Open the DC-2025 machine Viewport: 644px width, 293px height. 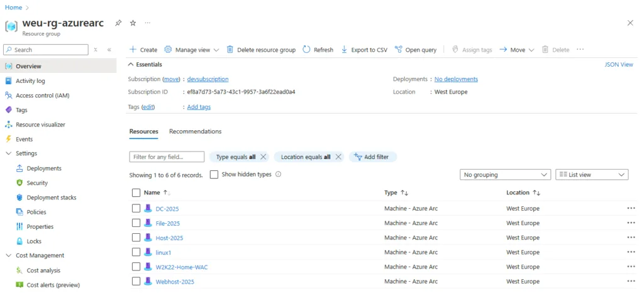pyautogui.click(x=167, y=209)
